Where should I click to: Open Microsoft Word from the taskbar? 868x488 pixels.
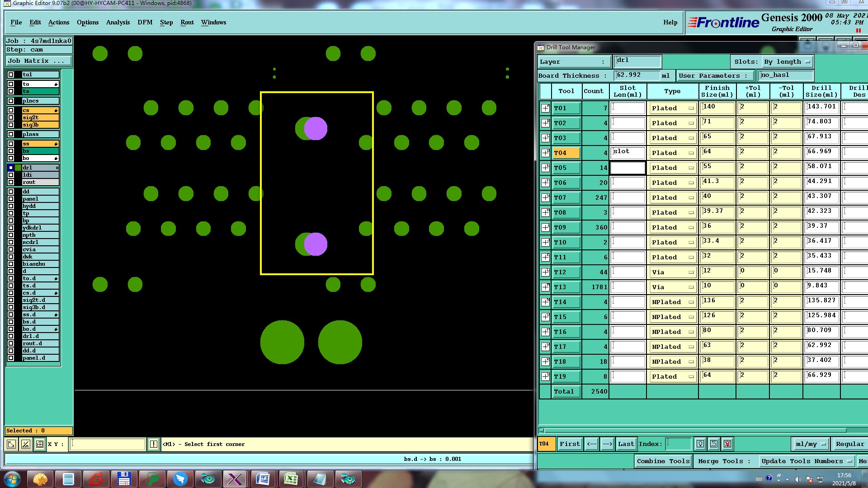coord(263,479)
